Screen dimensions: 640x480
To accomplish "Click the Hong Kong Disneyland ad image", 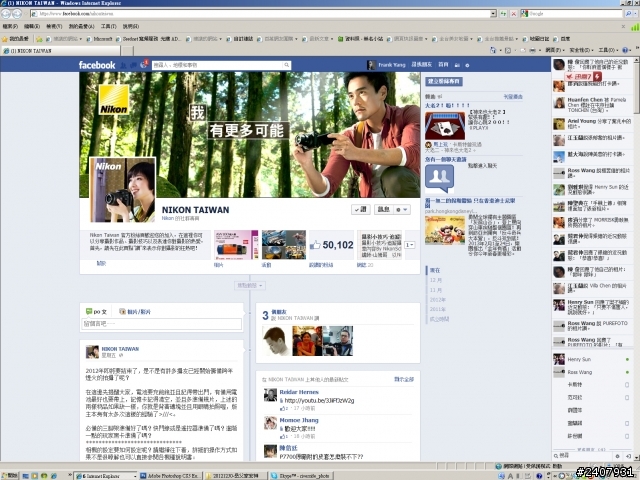I will point(445,231).
